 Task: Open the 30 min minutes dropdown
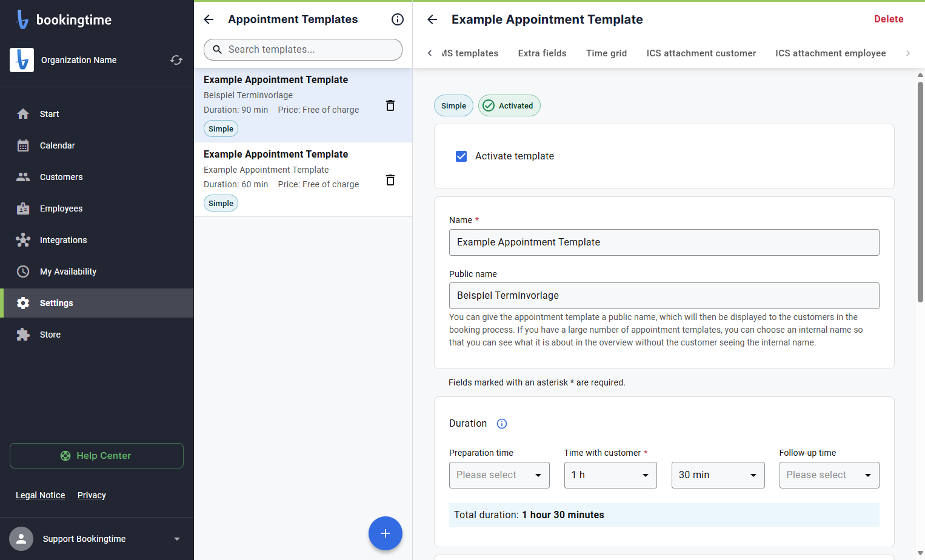(x=718, y=475)
